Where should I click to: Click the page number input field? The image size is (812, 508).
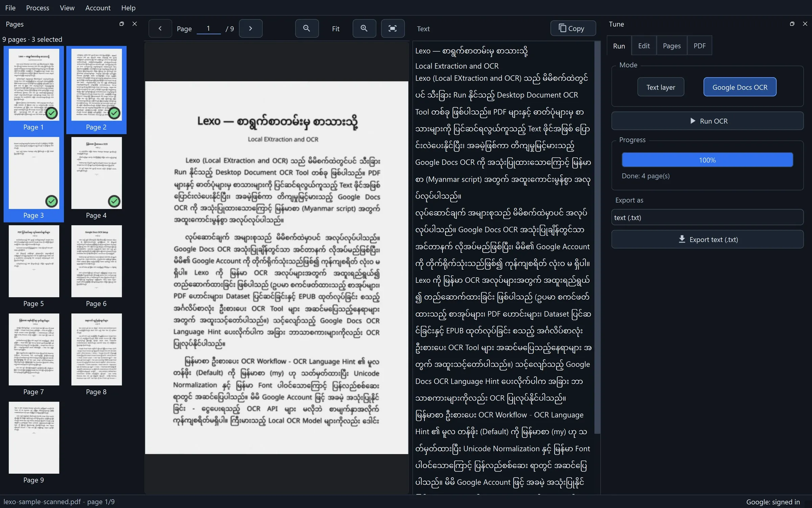point(208,28)
